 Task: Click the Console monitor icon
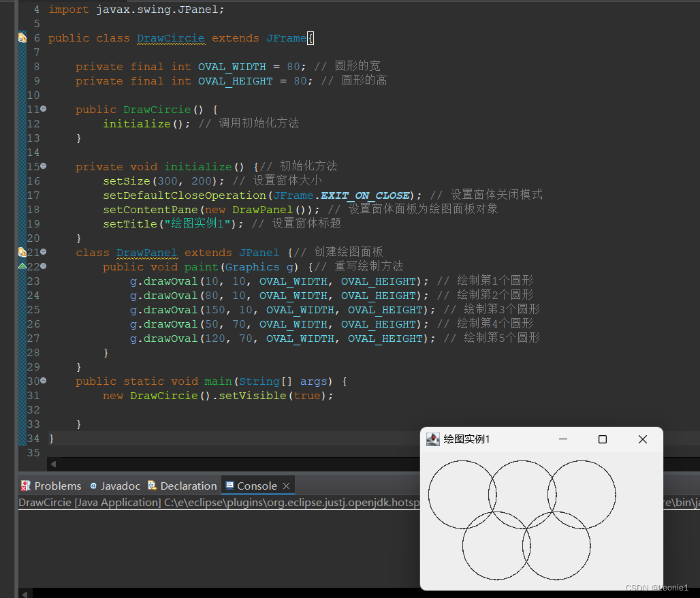229,486
